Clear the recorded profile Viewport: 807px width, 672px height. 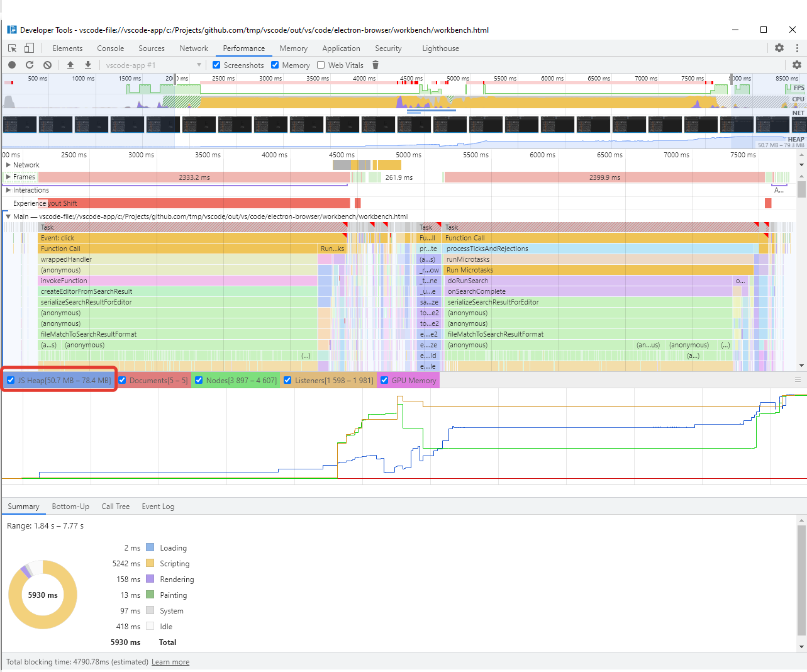pos(47,65)
